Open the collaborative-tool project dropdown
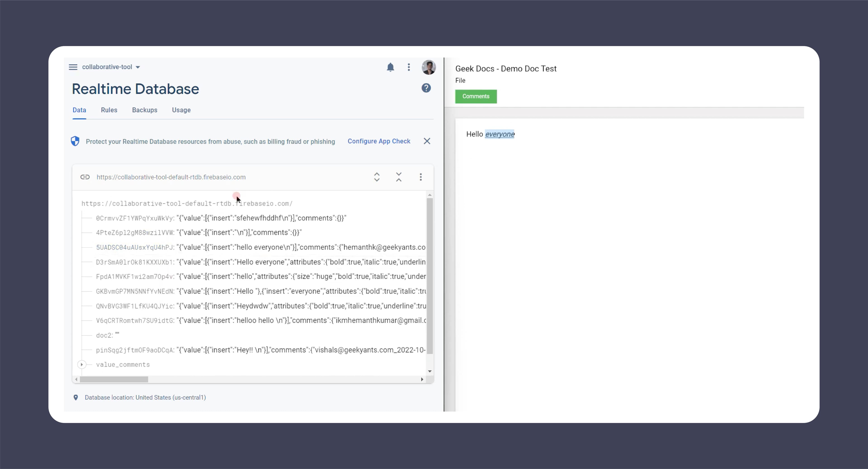The image size is (868, 469). coord(111,67)
